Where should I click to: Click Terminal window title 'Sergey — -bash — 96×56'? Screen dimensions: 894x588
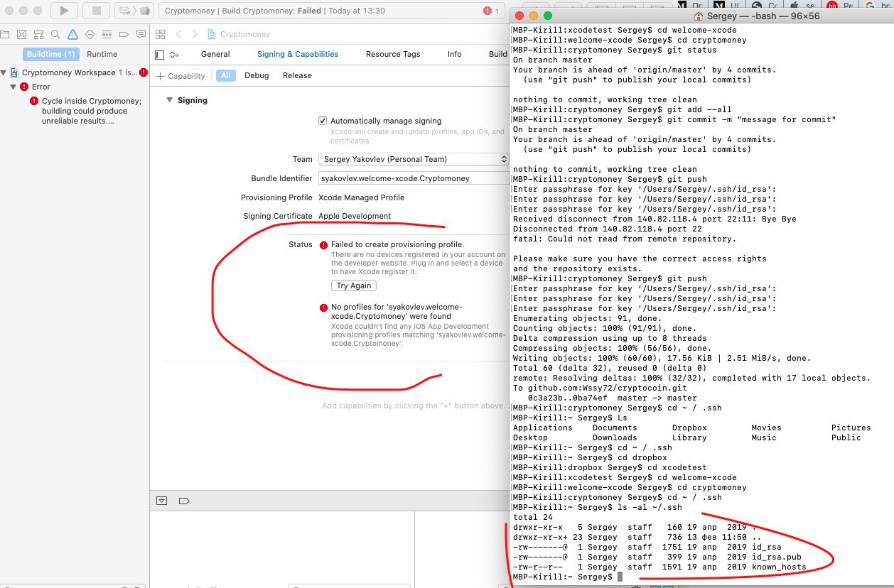coord(763,16)
